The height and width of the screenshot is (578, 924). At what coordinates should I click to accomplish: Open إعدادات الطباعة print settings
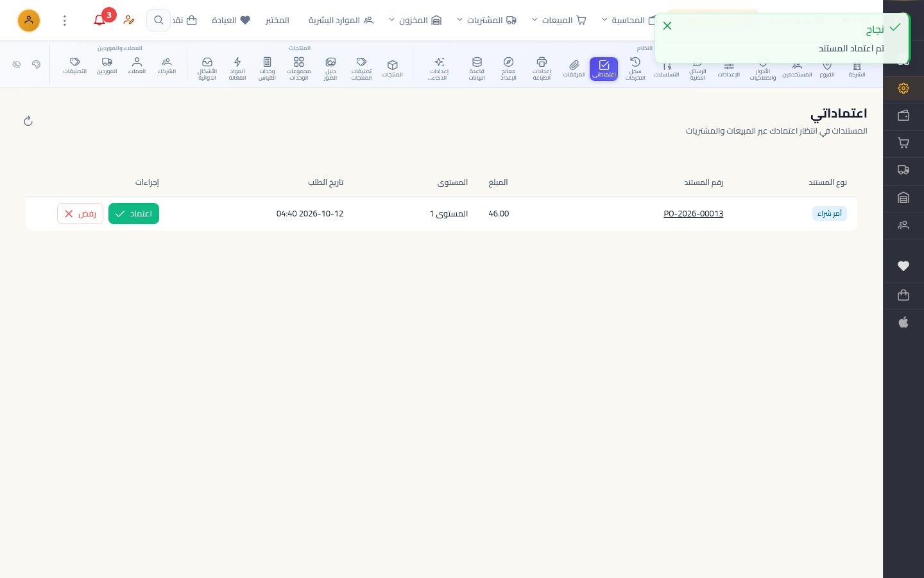pyautogui.click(x=542, y=69)
